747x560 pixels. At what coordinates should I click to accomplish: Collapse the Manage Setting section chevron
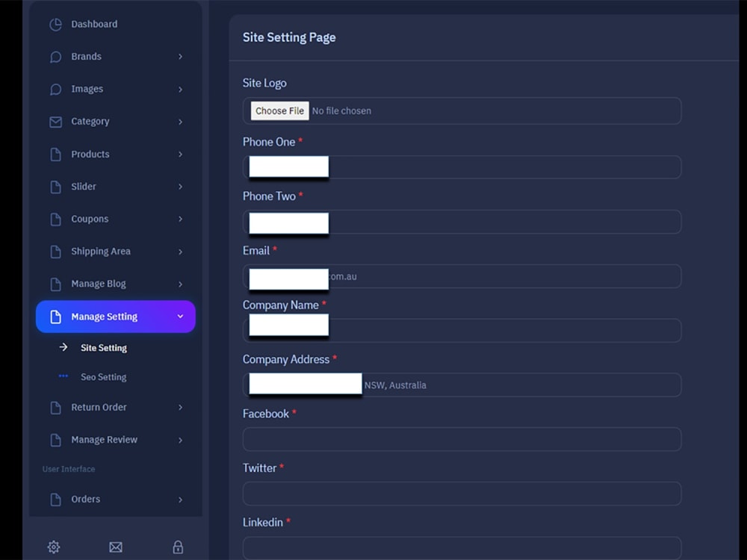[x=179, y=316]
